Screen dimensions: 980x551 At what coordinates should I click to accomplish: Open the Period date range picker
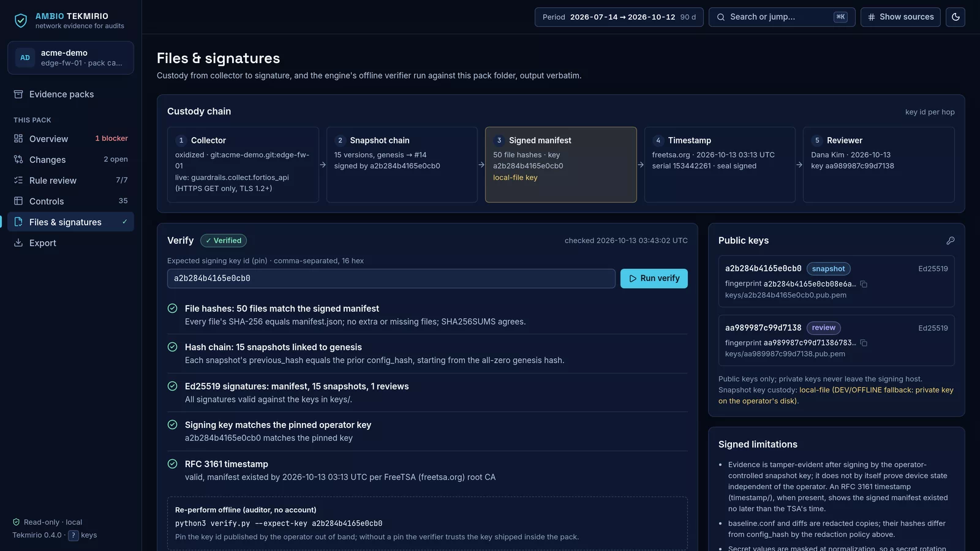(x=619, y=17)
